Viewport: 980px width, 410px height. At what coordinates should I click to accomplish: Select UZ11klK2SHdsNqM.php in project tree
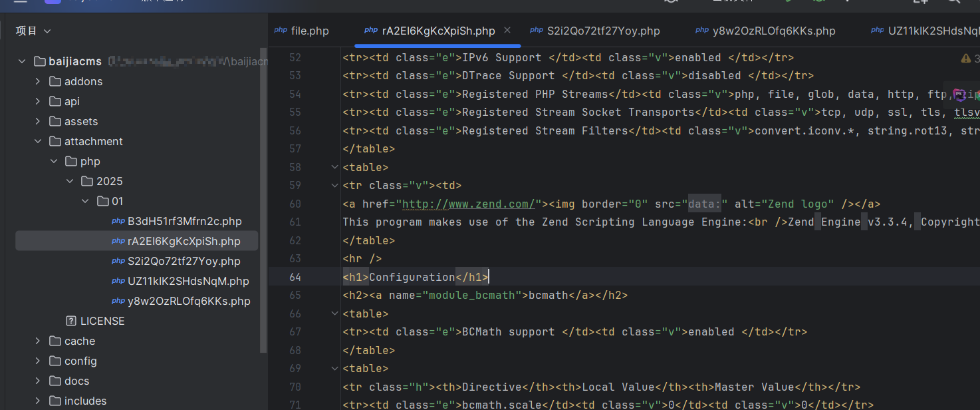pyautogui.click(x=188, y=281)
